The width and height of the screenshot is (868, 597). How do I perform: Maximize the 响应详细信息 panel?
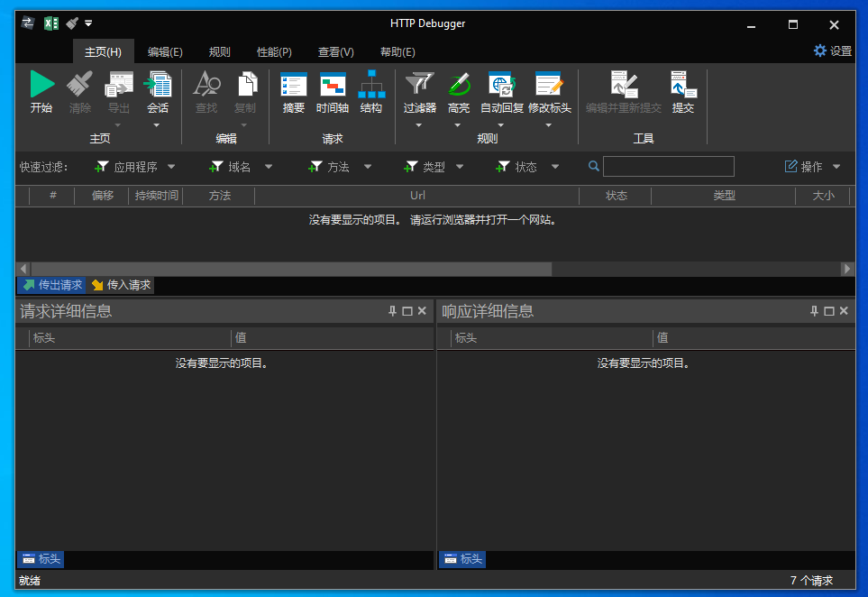click(829, 311)
